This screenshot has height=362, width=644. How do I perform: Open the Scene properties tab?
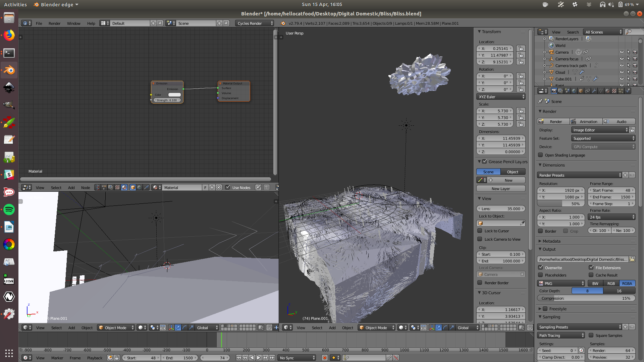[x=567, y=91]
